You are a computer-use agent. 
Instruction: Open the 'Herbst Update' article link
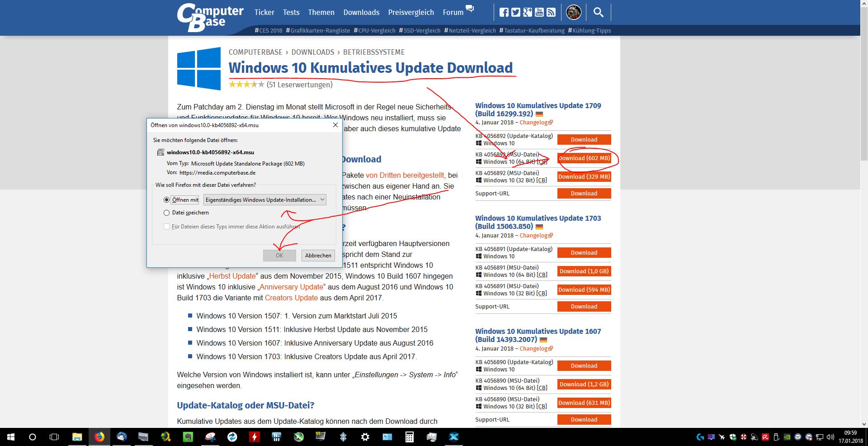(232, 276)
